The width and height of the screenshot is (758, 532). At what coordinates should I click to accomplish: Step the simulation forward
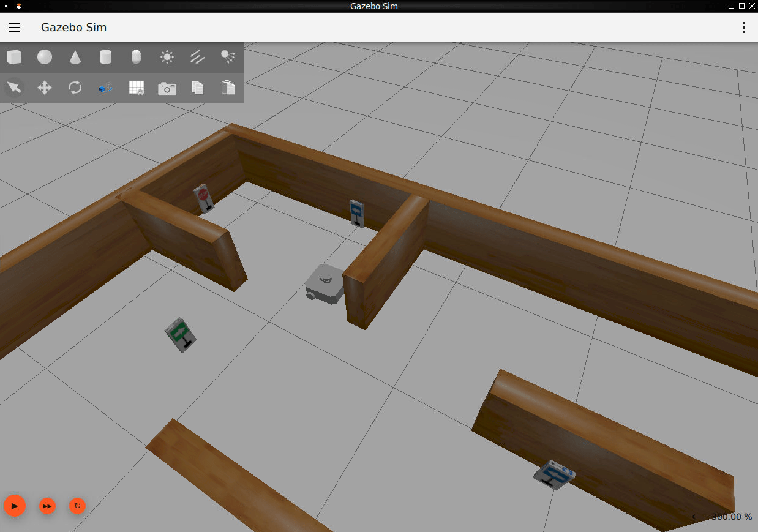click(x=47, y=506)
